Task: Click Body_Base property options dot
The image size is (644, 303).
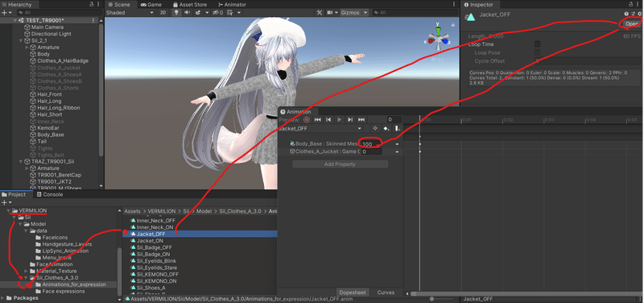Action: tap(397, 144)
